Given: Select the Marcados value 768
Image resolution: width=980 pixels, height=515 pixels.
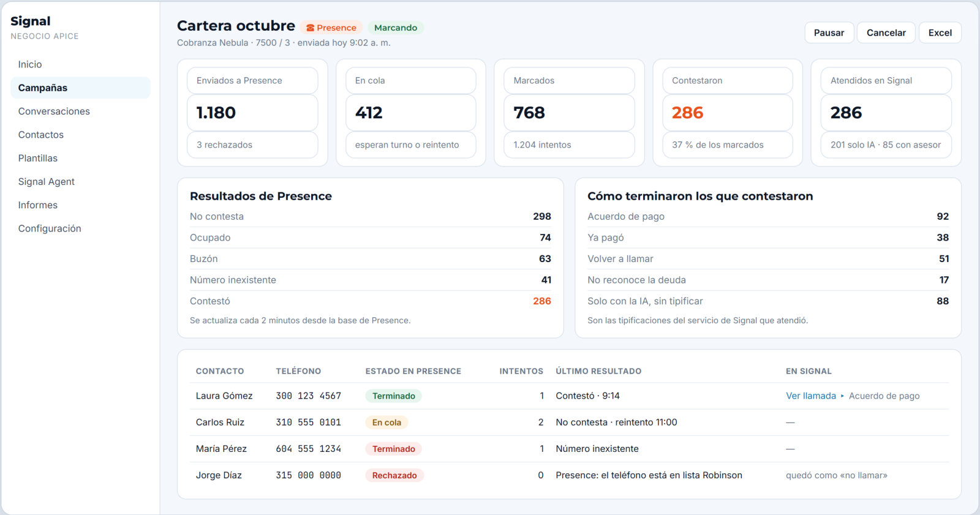Looking at the screenshot, I should pos(529,113).
